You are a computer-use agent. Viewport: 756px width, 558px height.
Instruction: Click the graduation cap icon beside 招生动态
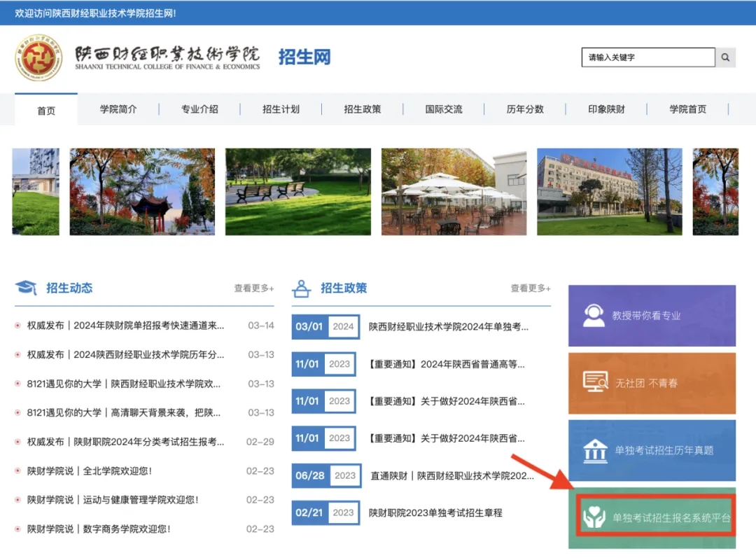26,288
